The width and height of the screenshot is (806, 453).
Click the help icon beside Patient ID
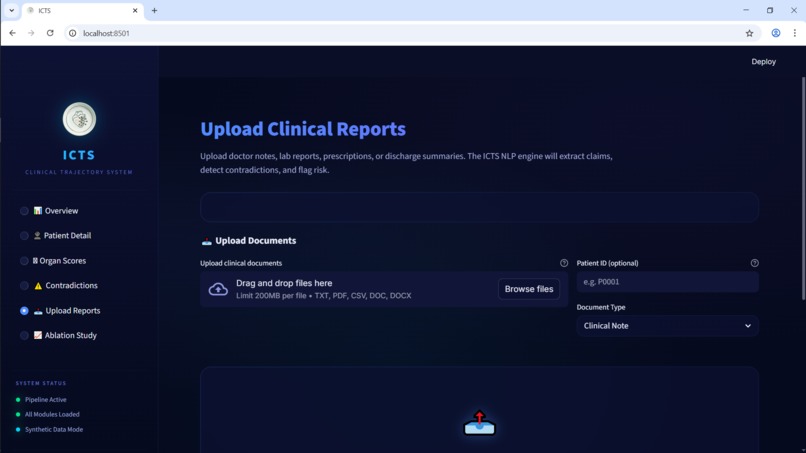[x=755, y=263]
